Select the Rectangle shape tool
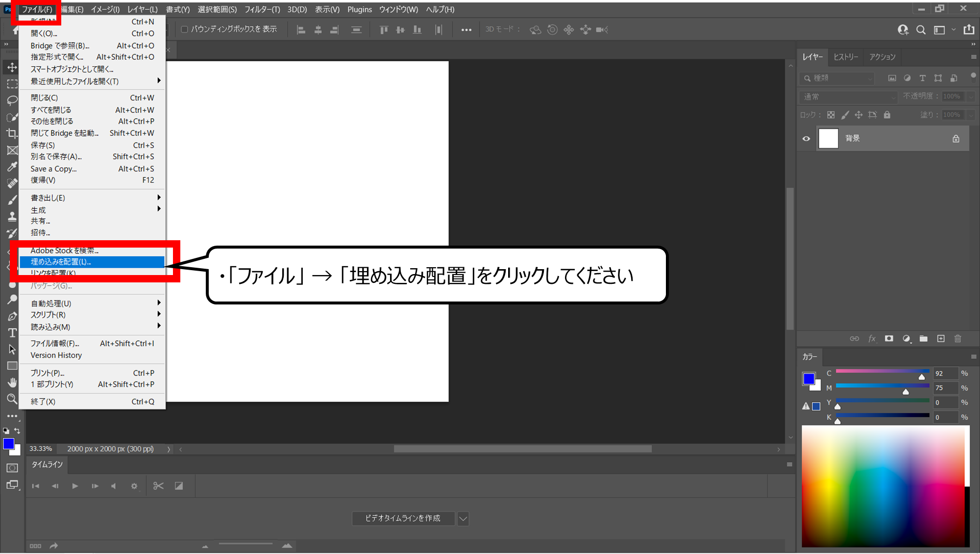 pyautogui.click(x=12, y=366)
